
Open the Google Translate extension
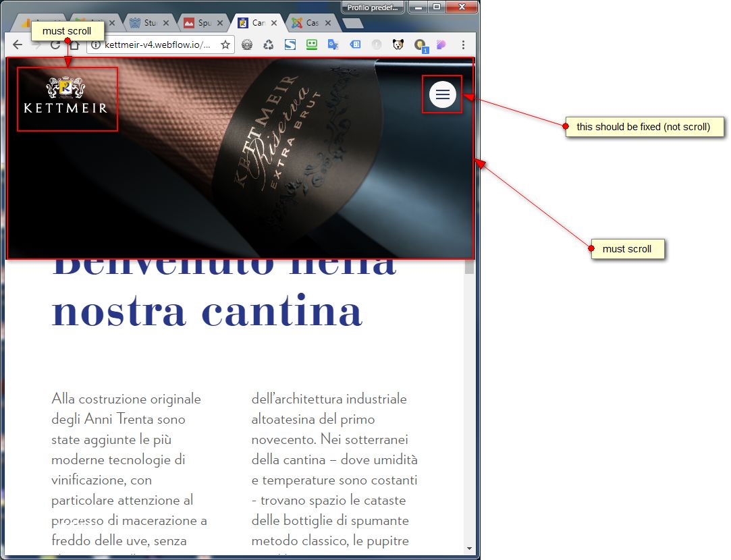(x=333, y=45)
